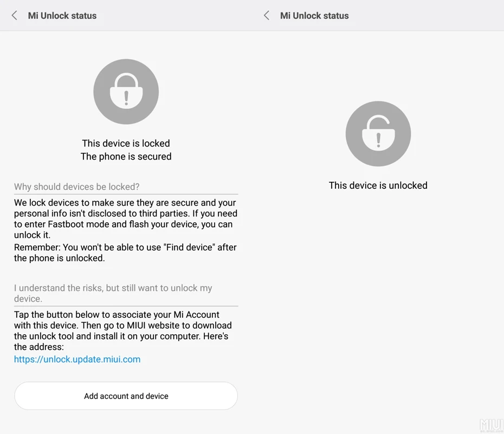Click the Find device warning sentence

[x=125, y=252]
